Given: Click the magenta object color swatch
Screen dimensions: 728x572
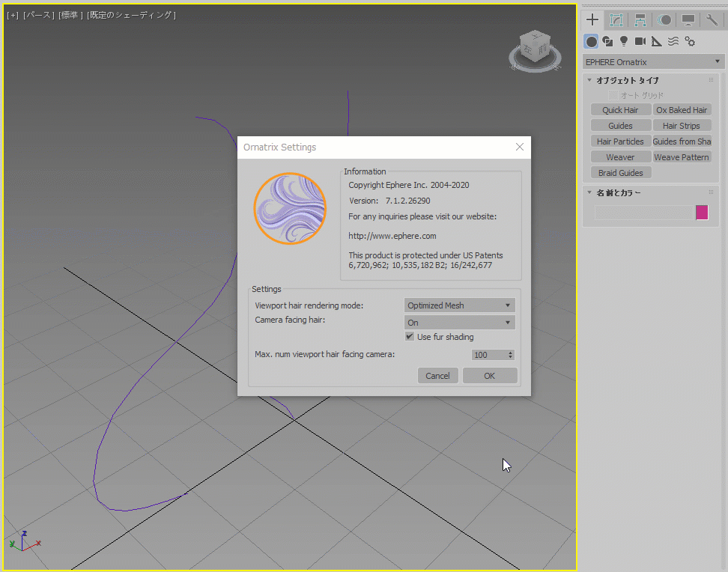Looking at the screenshot, I should (702, 213).
